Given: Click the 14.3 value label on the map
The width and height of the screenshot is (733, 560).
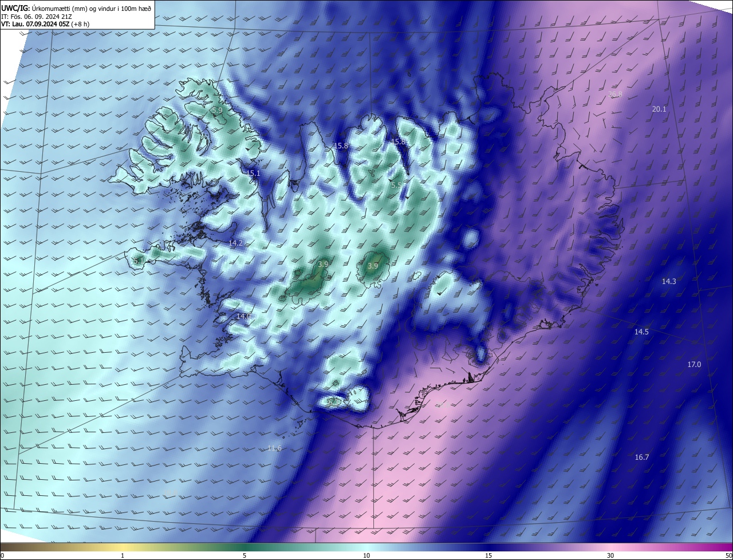Looking at the screenshot, I should (x=669, y=281).
